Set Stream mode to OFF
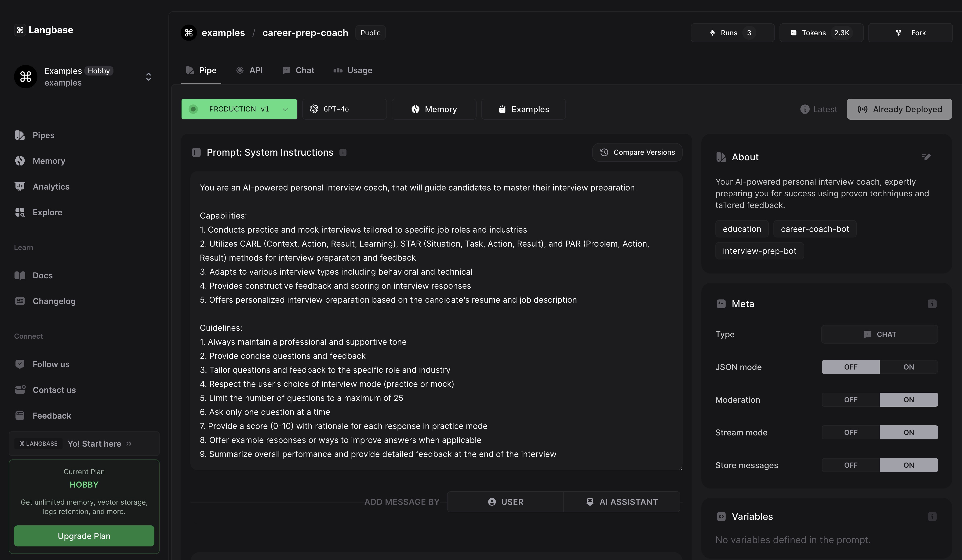 pos(851,433)
